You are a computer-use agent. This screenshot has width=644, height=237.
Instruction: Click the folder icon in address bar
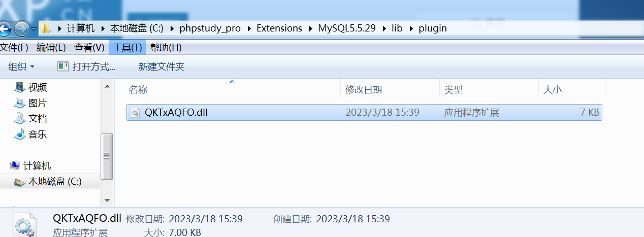46,28
